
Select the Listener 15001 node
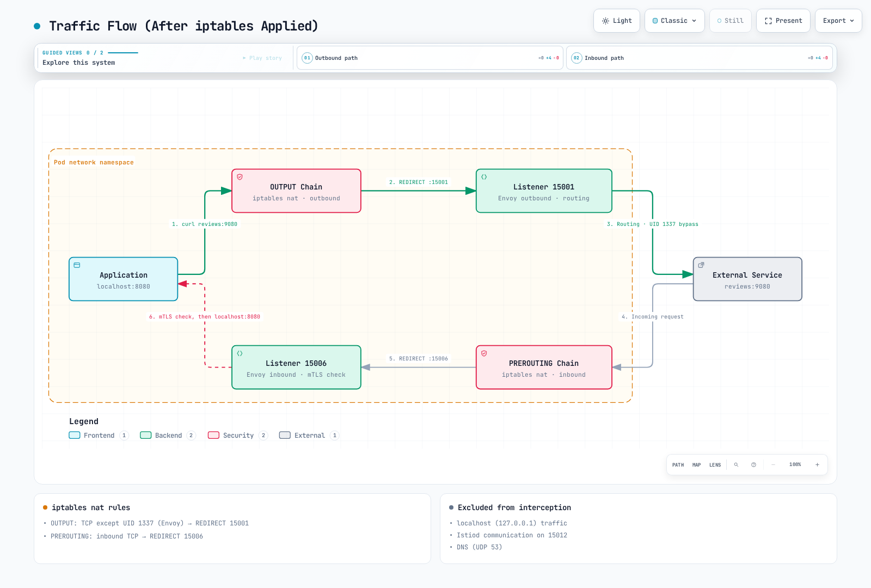[x=544, y=191]
